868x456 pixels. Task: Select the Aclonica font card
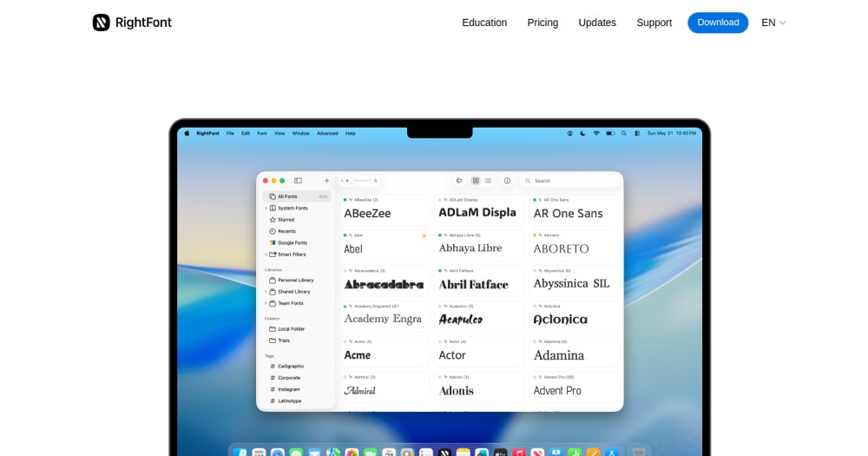click(x=574, y=316)
